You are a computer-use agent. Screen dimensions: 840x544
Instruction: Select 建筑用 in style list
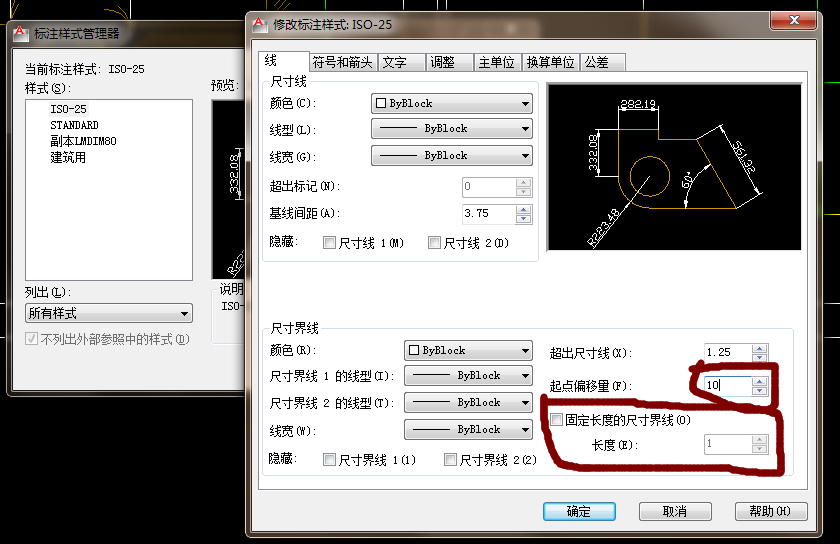[x=68, y=158]
